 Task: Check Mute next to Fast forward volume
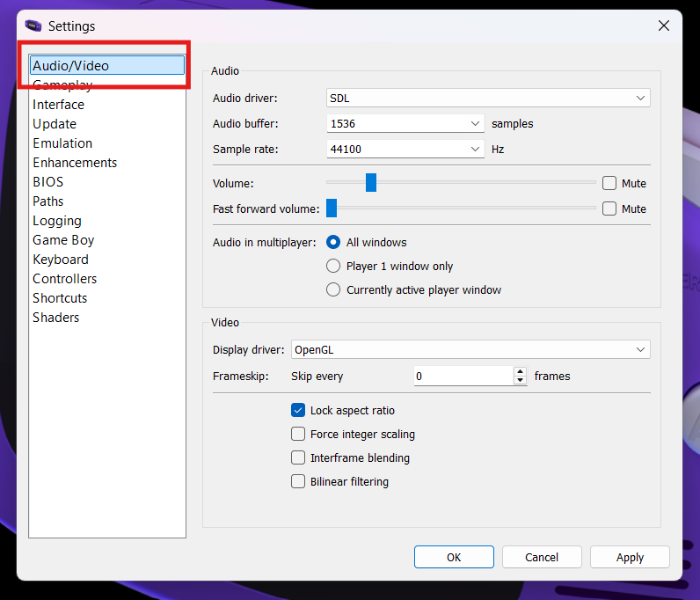tap(609, 209)
